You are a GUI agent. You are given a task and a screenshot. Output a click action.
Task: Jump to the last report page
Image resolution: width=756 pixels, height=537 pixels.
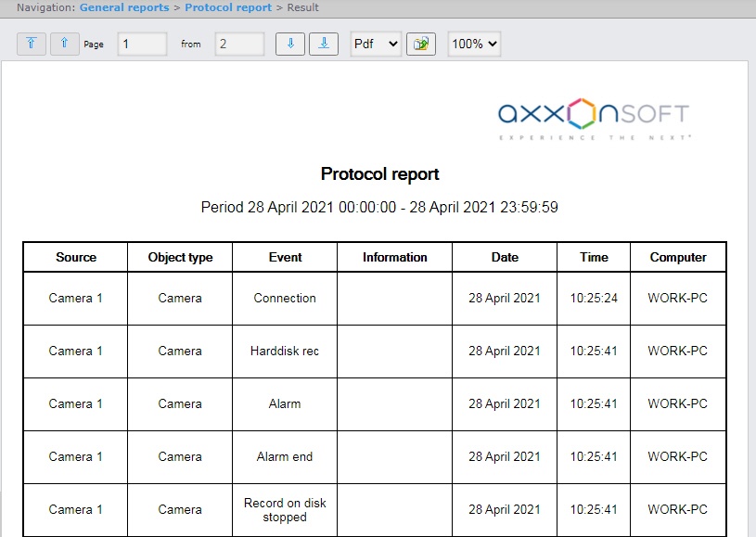pos(324,44)
